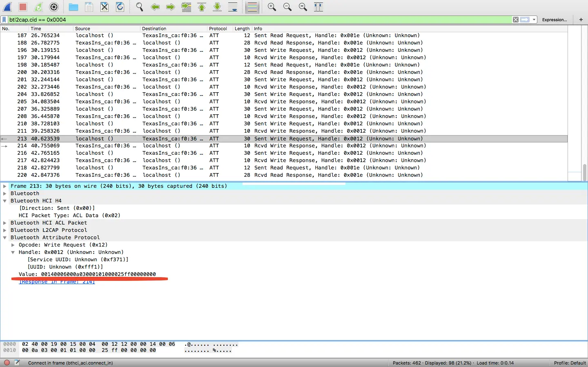The image size is (588, 367).
Task: Toggle packet colorization in the toolbar
Action: click(x=252, y=7)
